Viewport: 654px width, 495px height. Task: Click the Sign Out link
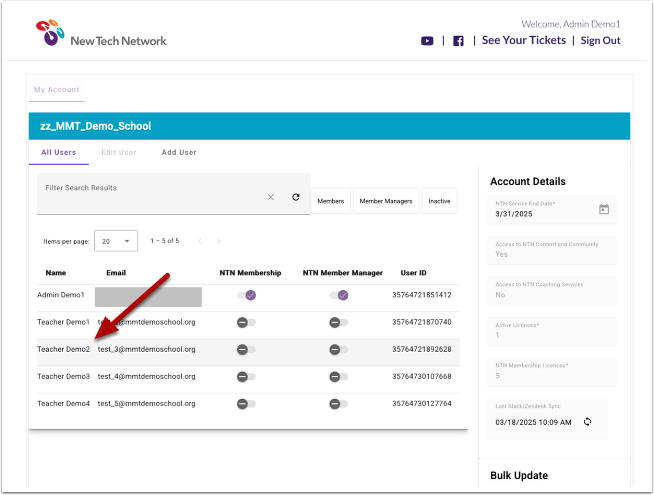[600, 41]
